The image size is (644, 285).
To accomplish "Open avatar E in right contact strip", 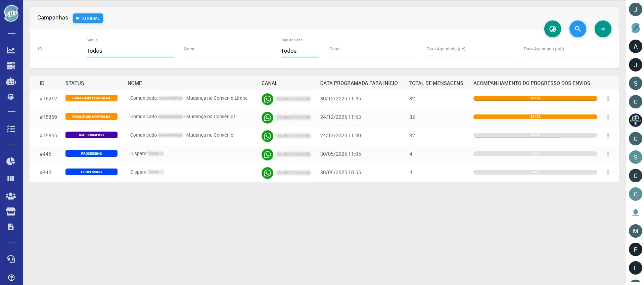I will 636,268.
